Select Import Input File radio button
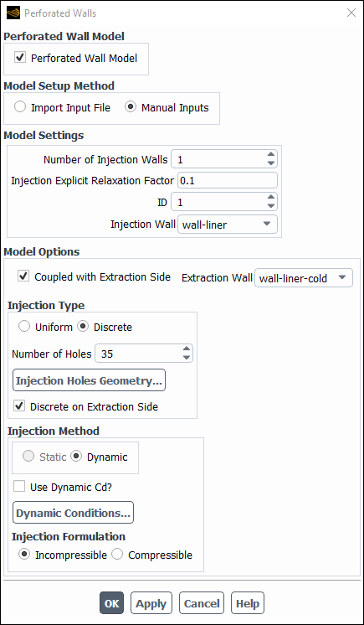The height and width of the screenshot is (625, 364). [20, 107]
